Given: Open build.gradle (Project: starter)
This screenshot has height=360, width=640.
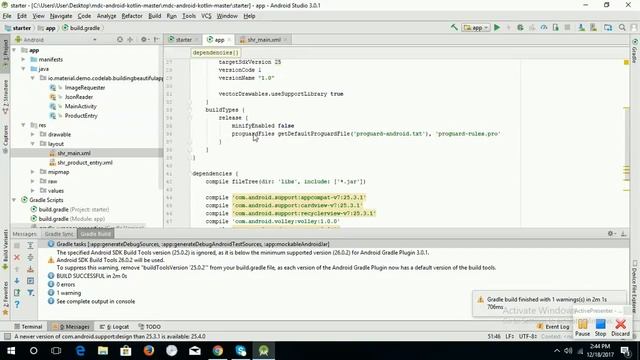Looking at the screenshot, I should coord(73,209).
